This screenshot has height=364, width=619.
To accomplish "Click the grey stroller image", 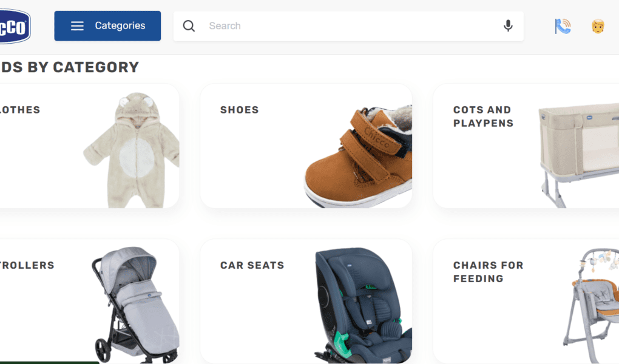I will point(135,305).
